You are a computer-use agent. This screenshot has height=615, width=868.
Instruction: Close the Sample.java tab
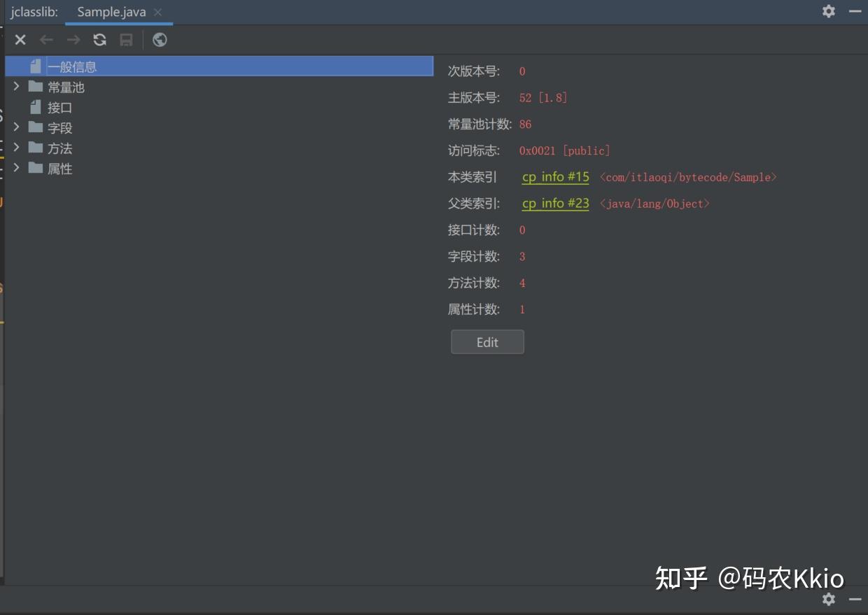tap(158, 12)
